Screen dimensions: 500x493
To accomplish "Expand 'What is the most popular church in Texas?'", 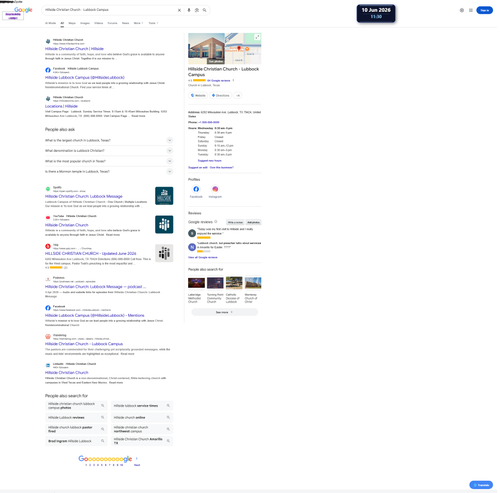I will coord(109,161).
